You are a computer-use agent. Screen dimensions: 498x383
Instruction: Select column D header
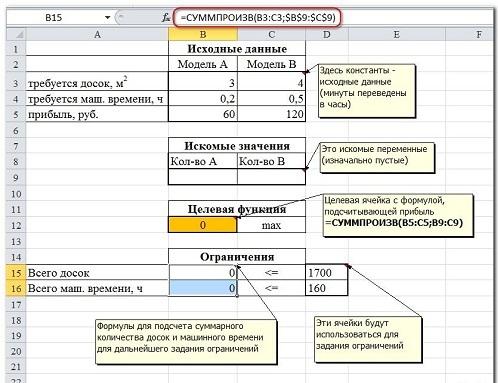click(327, 34)
